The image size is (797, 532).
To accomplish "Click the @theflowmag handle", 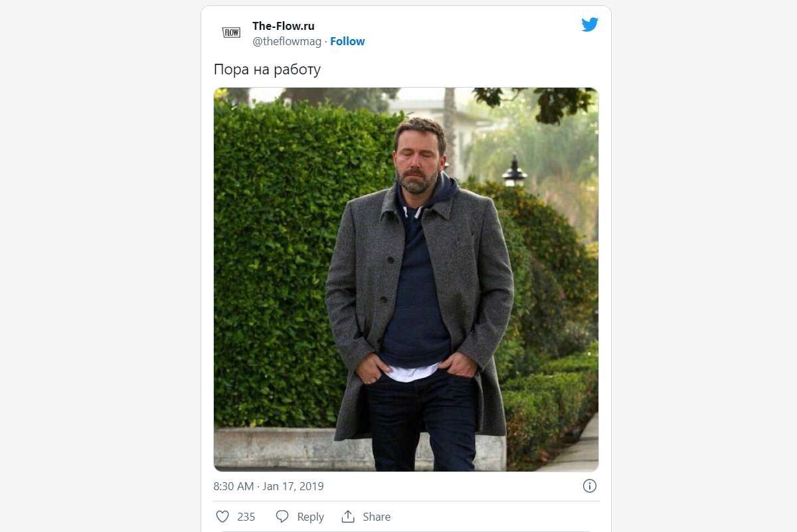I will [x=287, y=41].
